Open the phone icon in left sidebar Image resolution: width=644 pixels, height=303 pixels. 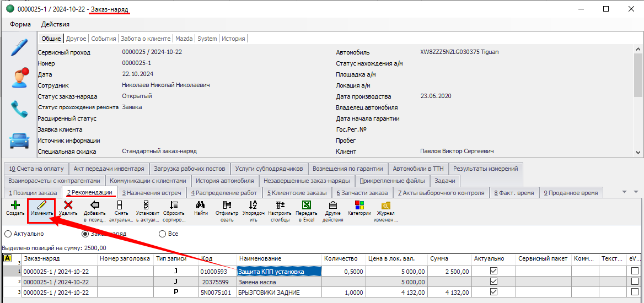click(20, 109)
